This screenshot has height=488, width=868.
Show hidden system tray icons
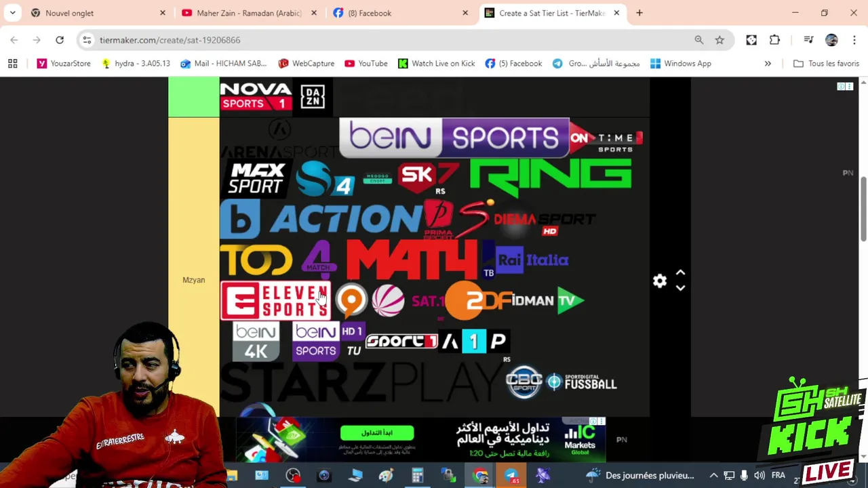[713, 476]
